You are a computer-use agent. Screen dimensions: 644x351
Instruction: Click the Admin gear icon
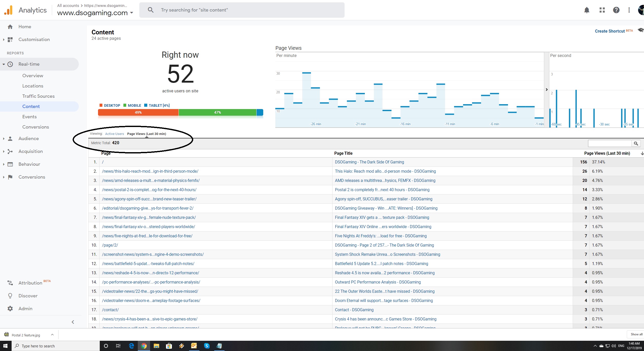pyautogui.click(x=10, y=308)
